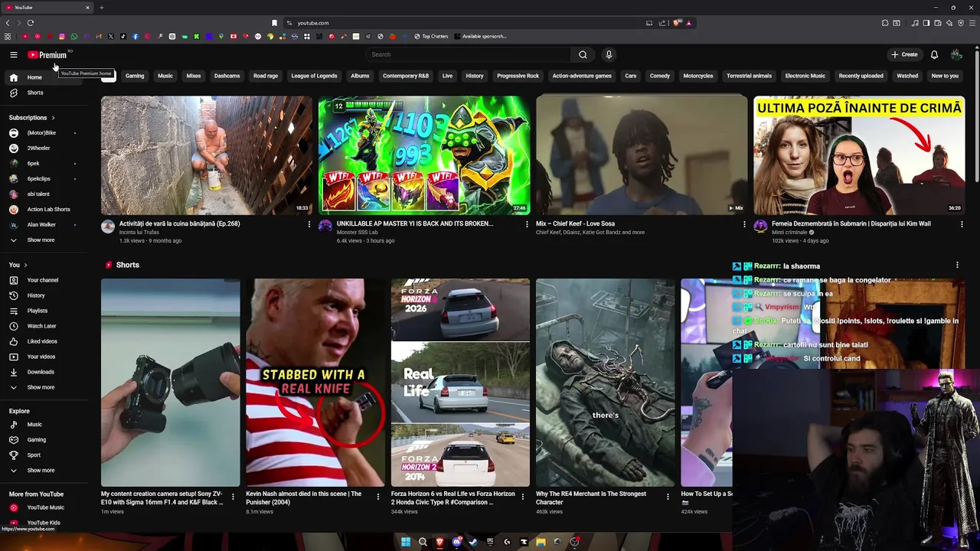Open the UNKILLABLE AP MASTER YI thumbnail
Viewport: 980px width, 551px height.
pos(424,155)
